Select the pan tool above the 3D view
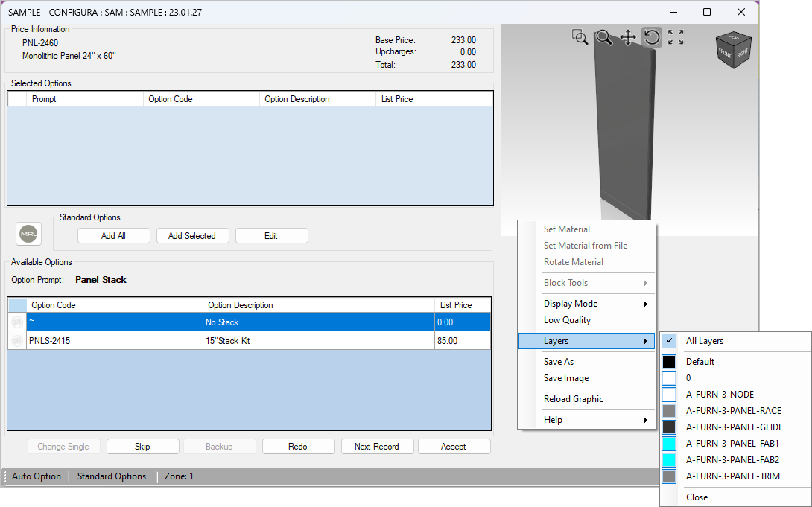This screenshot has width=812, height=507. click(x=628, y=37)
